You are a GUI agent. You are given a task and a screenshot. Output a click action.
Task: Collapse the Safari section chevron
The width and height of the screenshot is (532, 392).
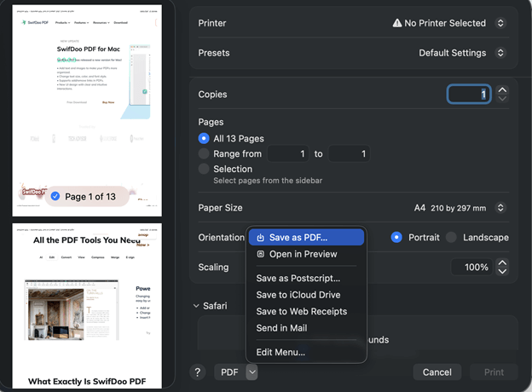(196, 306)
